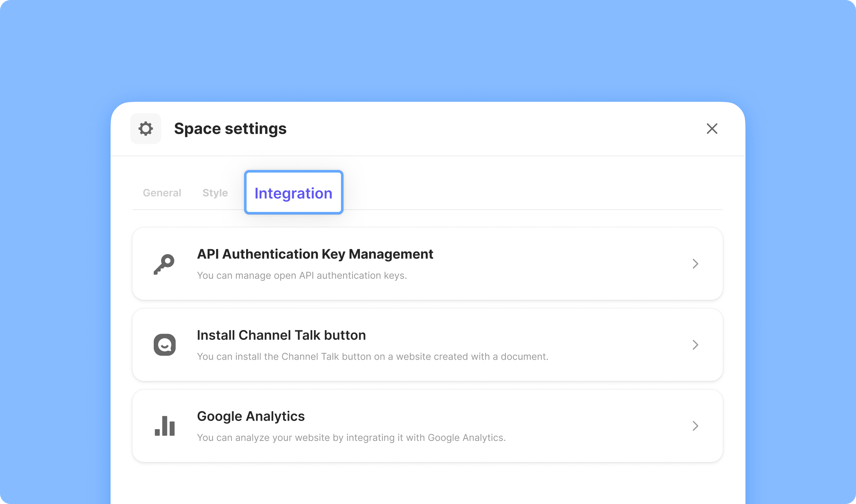Click the Google Analytics bar chart icon
Screen dimensions: 856x504
tap(164, 426)
